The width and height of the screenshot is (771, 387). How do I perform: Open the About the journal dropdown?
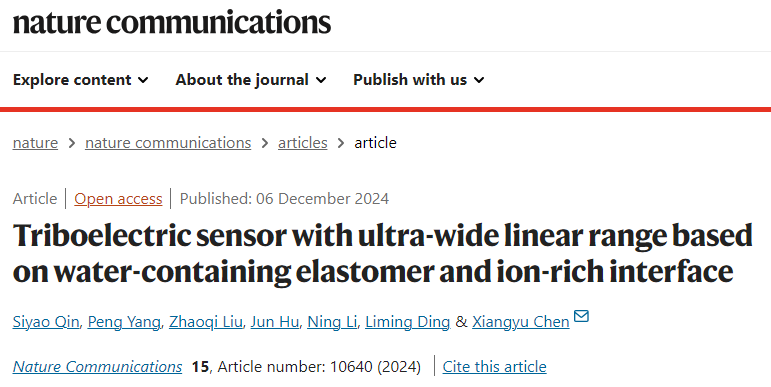251,80
